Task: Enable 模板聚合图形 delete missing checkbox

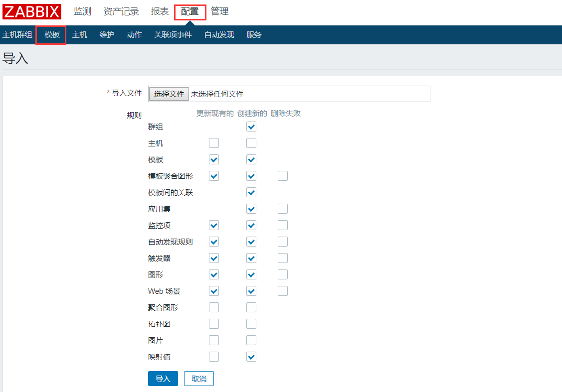Action: (x=283, y=176)
